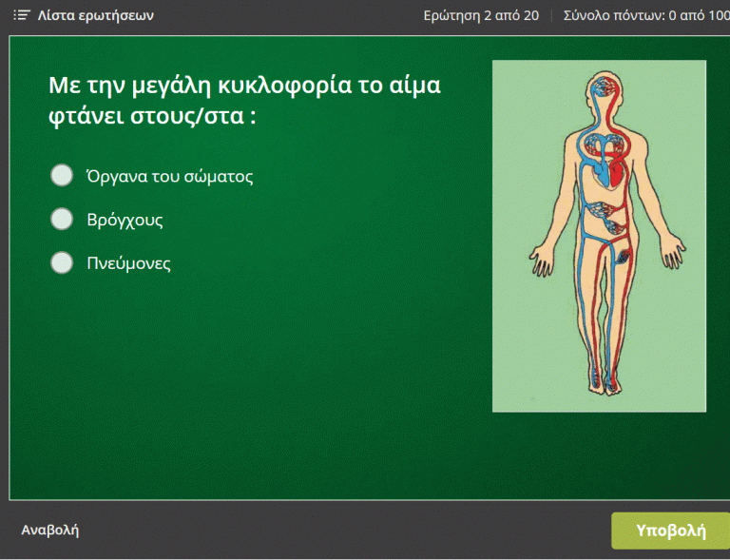Click the figure's hand on the right side
The height and width of the screenshot is (560, 730).
pos(673,256)
